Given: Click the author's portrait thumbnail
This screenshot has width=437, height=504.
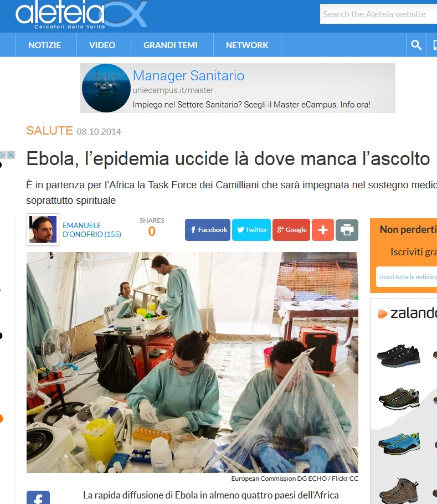Looking at the screenshot, I should coord(43,229).
